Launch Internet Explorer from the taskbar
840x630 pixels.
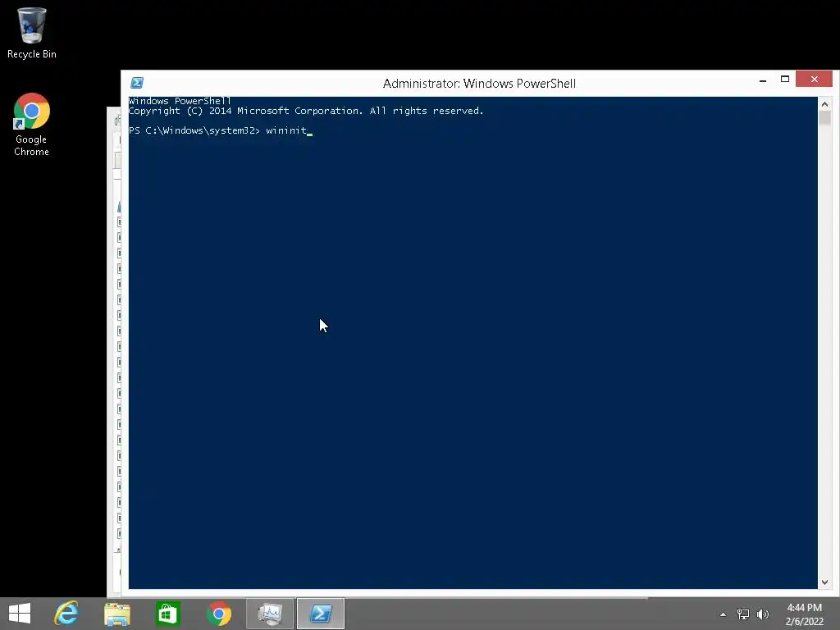click(66, 614)
